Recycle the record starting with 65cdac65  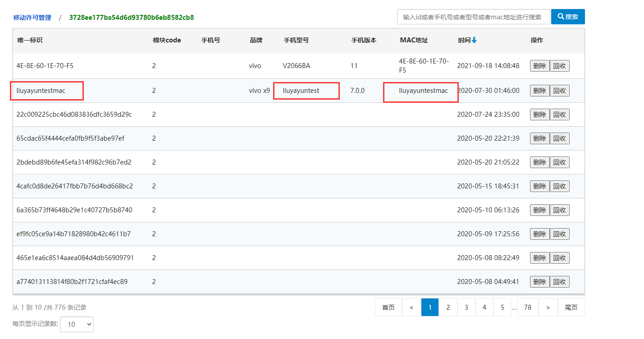pyautogui.click(x=559, y=138)
